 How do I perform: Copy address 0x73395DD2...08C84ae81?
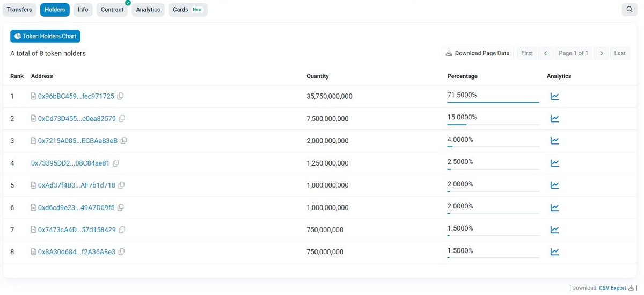tap(115, 163)
